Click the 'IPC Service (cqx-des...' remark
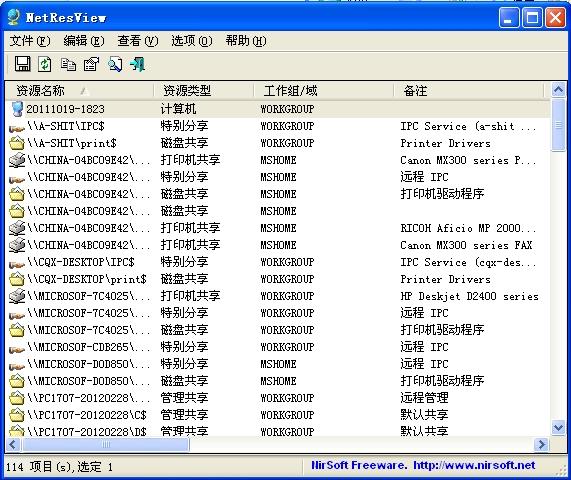571x480 pixels. [x=468, y=262]
